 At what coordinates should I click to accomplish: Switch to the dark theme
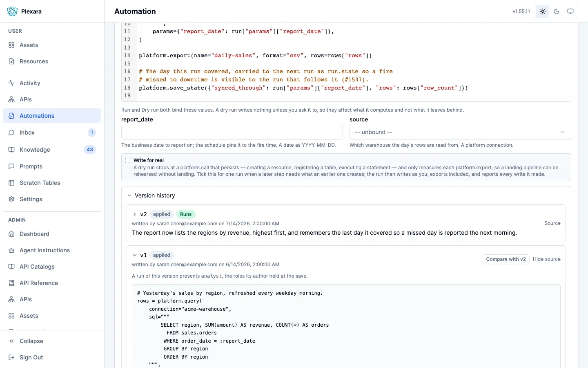pos(557,11)
